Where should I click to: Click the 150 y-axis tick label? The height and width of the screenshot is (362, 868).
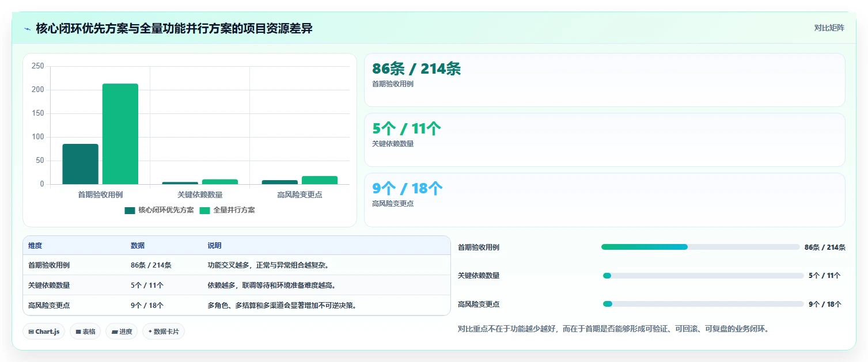point(38,113)
